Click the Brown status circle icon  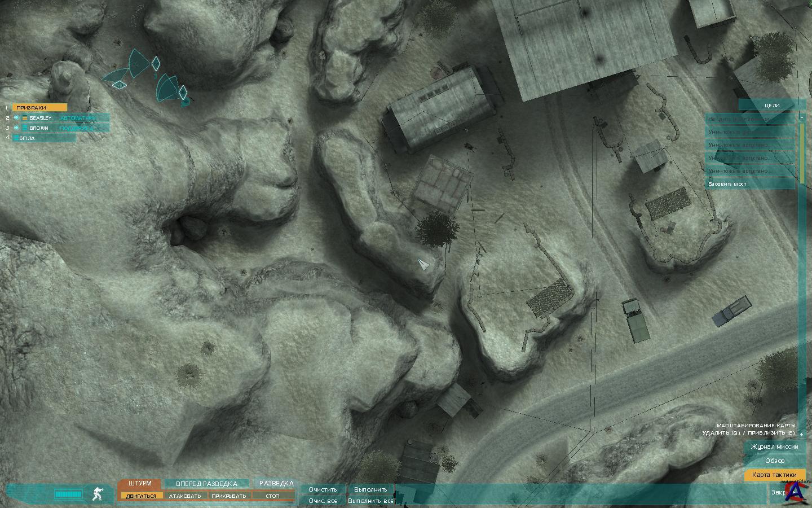(16, 128)
